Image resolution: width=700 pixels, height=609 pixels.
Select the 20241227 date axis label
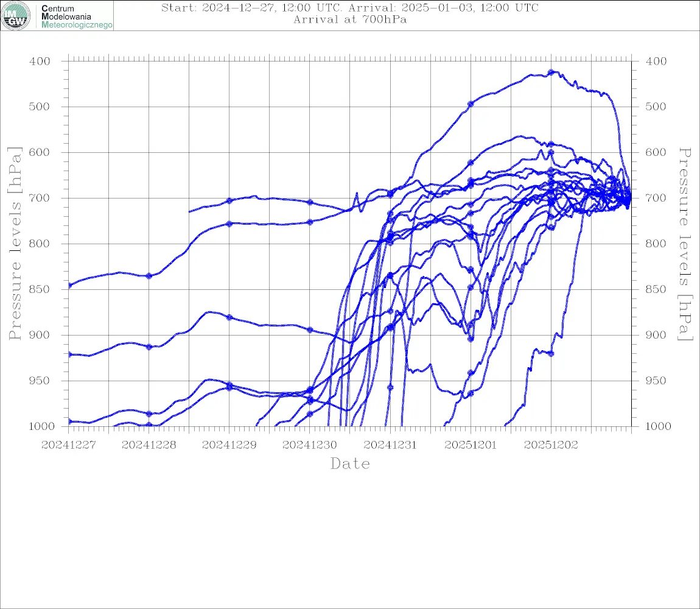point(69,445)
